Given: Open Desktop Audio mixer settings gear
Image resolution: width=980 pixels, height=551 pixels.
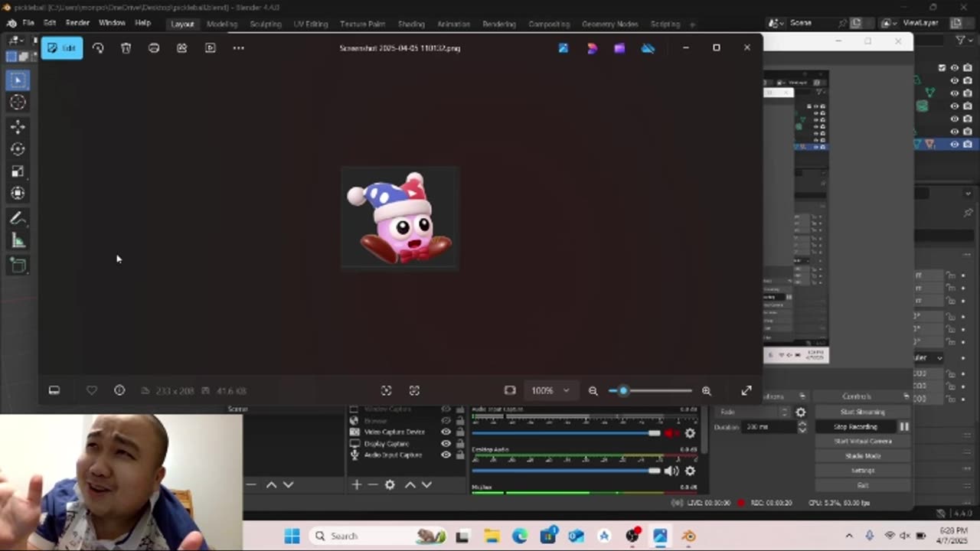Looking at the screenshot, I should [x=690, y=471].
